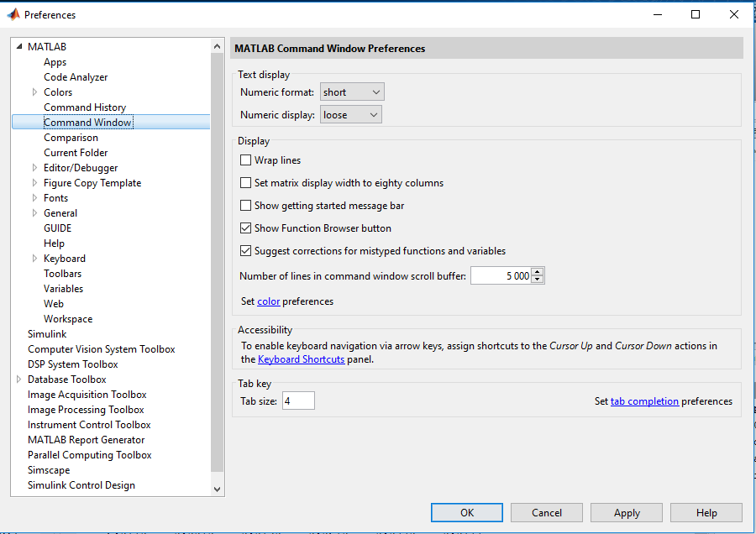Click the tree scrollbar down arrow
Image resolution: width=756 pixels, height=534 pixels.
[217, 489]
